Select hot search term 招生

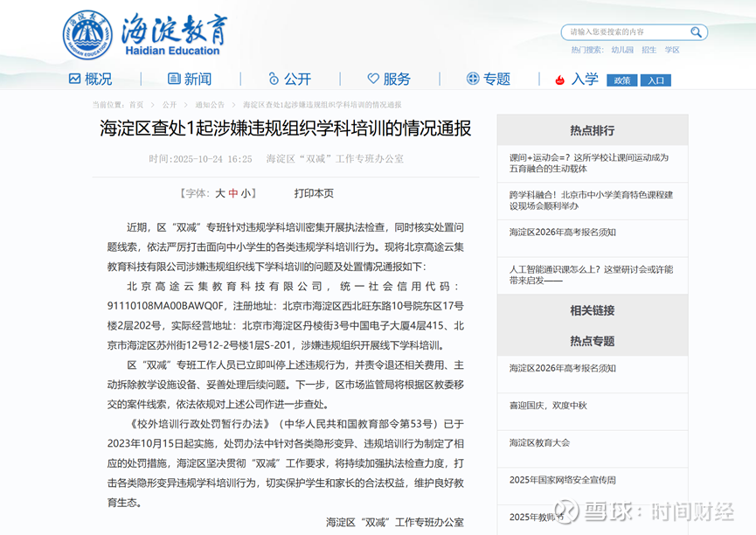click(649, 50)
